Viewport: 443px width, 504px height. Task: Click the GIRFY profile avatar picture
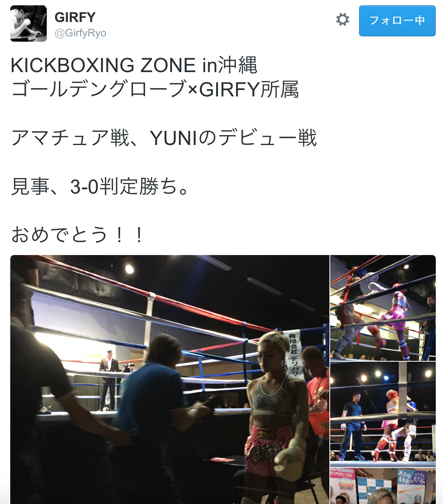tap(28, 24)
